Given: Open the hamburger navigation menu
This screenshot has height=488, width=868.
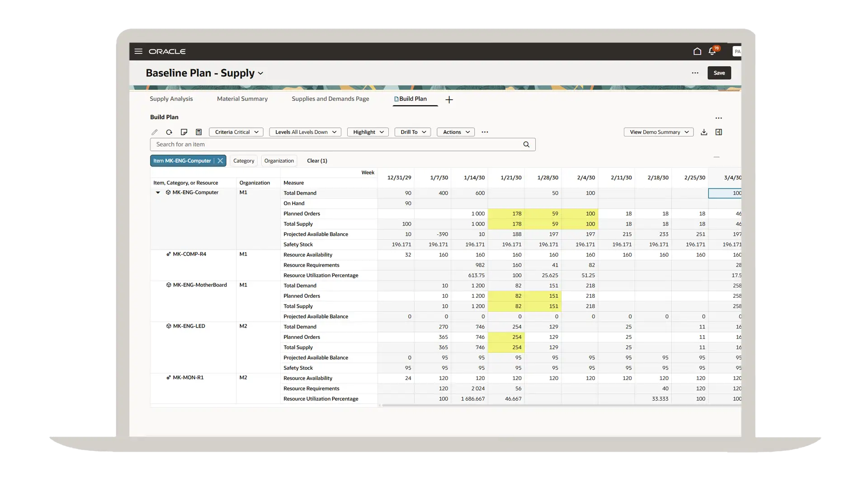Looking at the screenshot, I should (x=138, y=52).
